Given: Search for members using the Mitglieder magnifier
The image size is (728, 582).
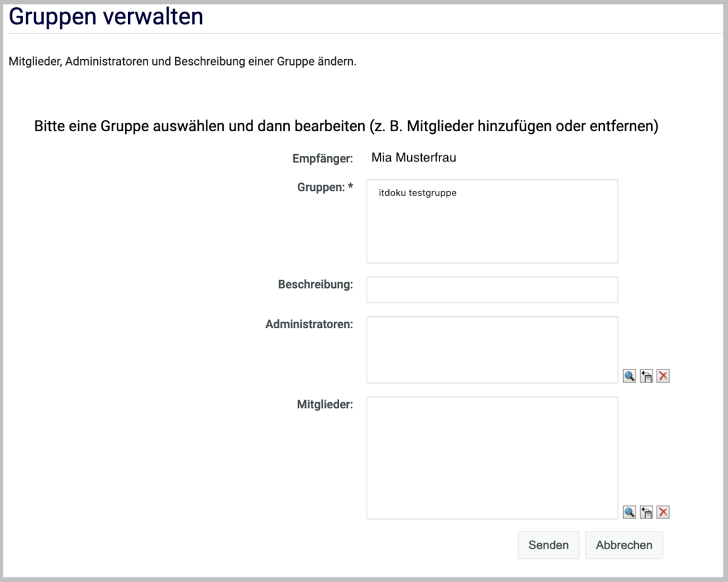Looking at the screenshot, I should [x=629, y=512].
